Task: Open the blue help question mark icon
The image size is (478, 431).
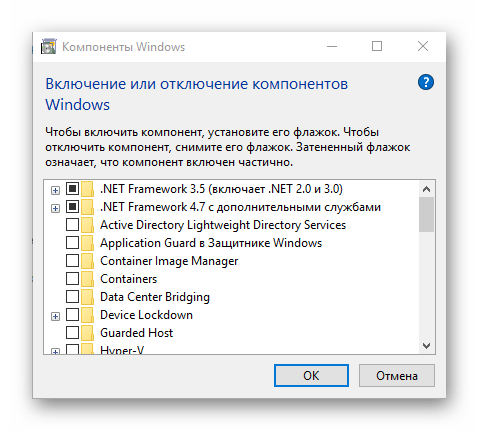Action: click(x=426, y=82)
